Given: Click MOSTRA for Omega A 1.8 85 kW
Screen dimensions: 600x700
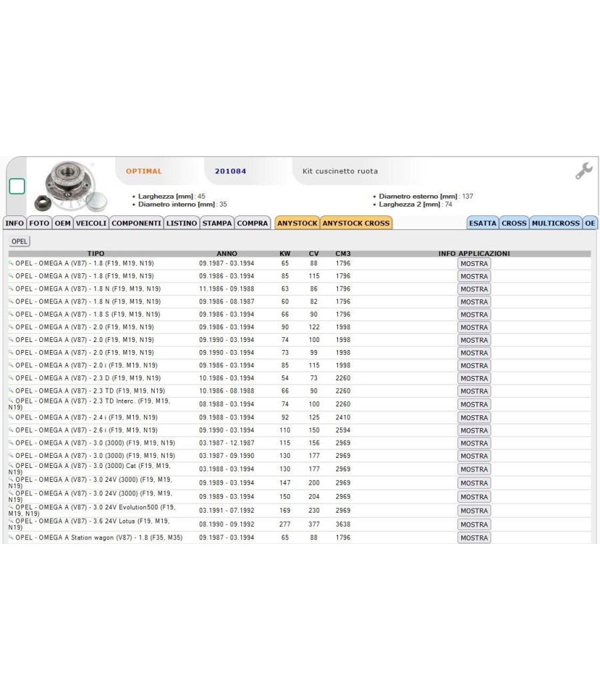Looking at the screenshot, I should 474,277.
